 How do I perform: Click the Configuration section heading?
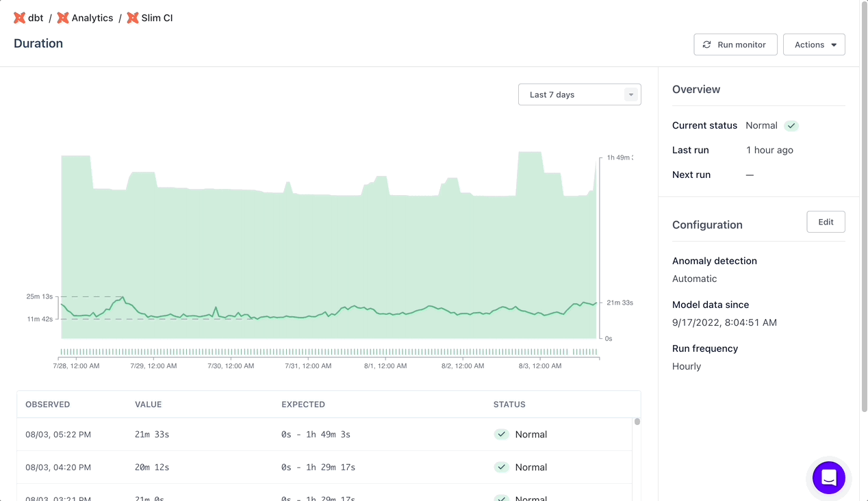pos(707,224)
